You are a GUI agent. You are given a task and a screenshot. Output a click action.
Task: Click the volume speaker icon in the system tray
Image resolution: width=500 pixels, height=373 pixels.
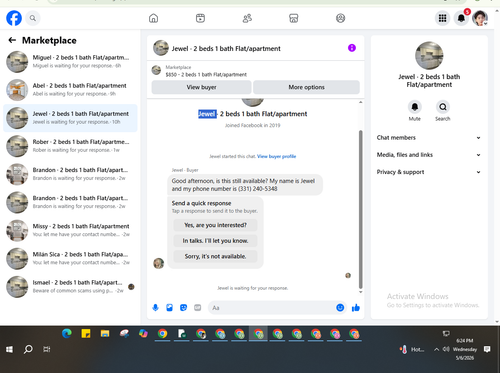pos(446,349)
